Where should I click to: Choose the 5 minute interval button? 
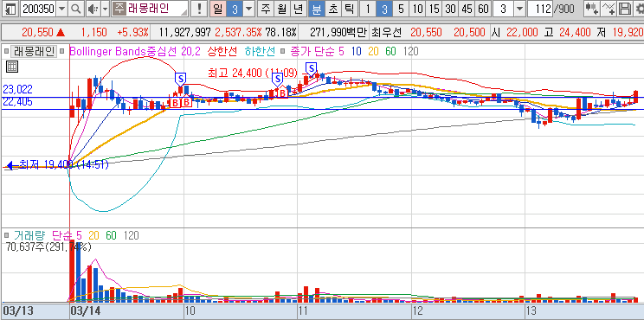401,9
